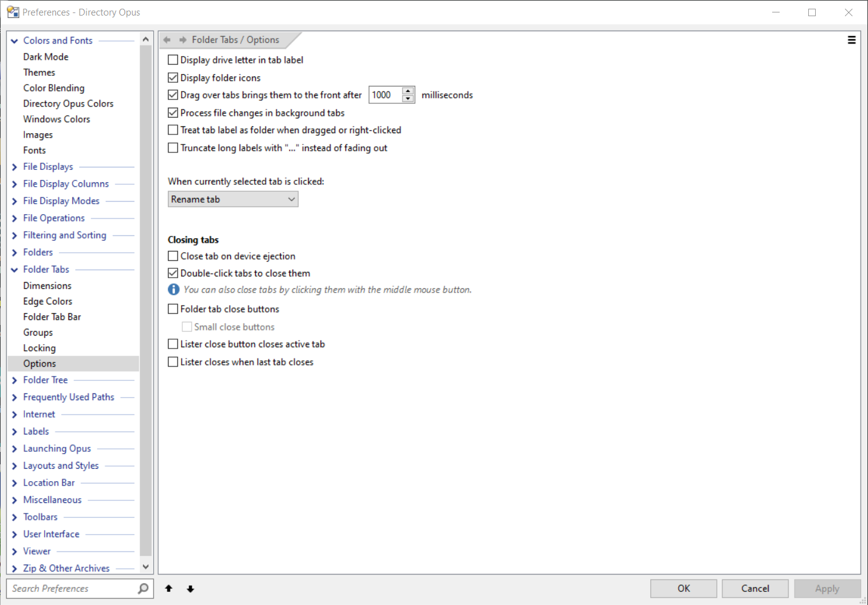
Task: Click the back arrow in the Preferences header
Action: point(167,40)
